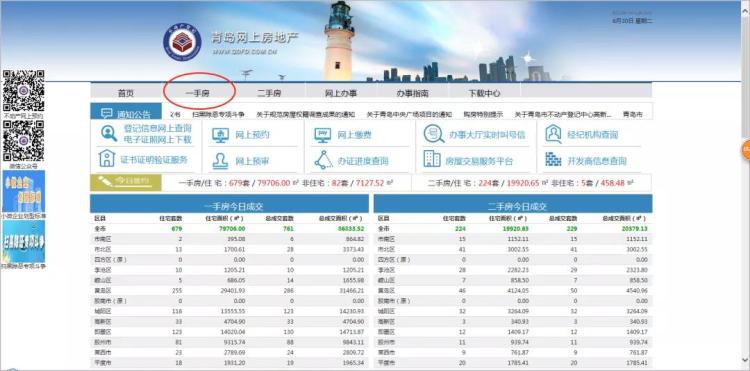Click the upper QR code in left sidebar

point(24,91)
